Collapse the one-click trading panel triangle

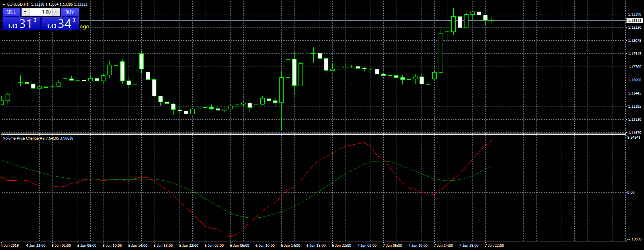[4, 4]
